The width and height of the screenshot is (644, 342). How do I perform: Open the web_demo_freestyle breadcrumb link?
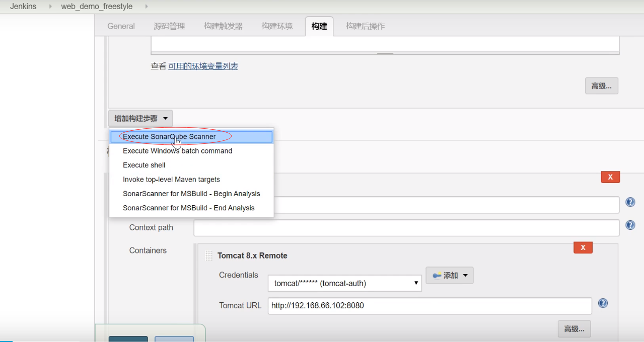pyautogui.click(x=97, y=7)
